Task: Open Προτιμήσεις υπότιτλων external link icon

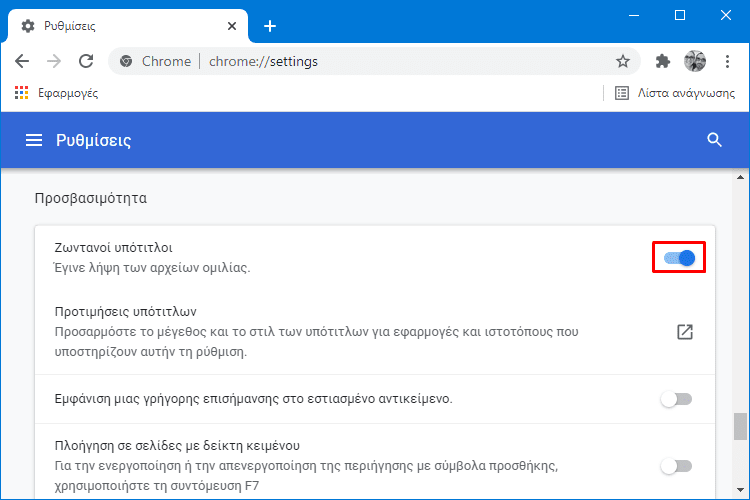Action: click(685, 332)
